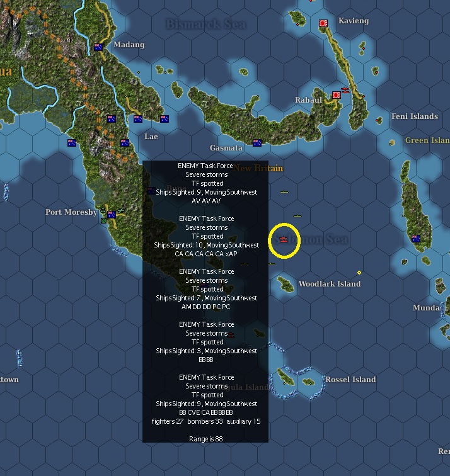450x476 pixels.
Task: Click the Green Islands label
Action: (427, 140)
